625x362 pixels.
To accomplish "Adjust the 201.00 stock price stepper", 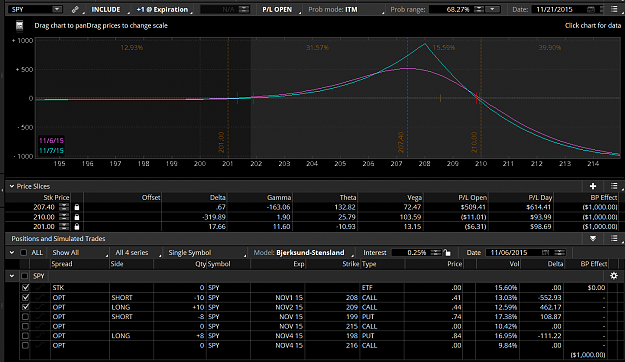I will 64,226.
